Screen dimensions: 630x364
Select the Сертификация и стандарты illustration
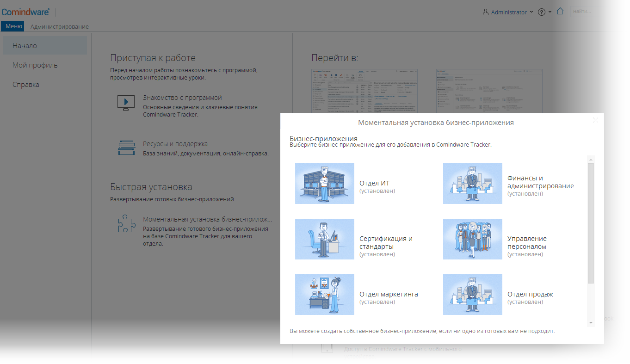click(x=325, y=239)
